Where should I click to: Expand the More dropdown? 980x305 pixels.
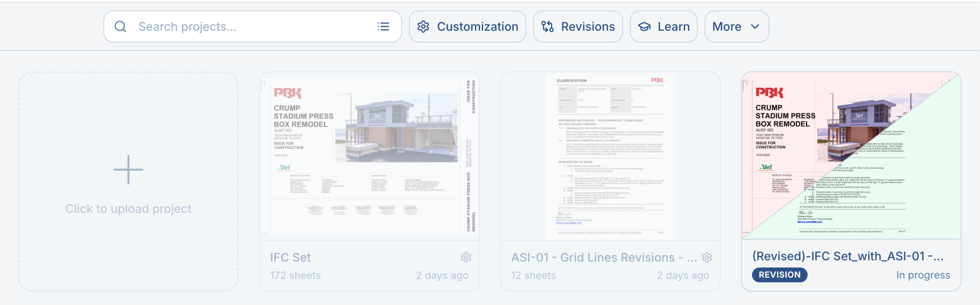tap(737, 27)
